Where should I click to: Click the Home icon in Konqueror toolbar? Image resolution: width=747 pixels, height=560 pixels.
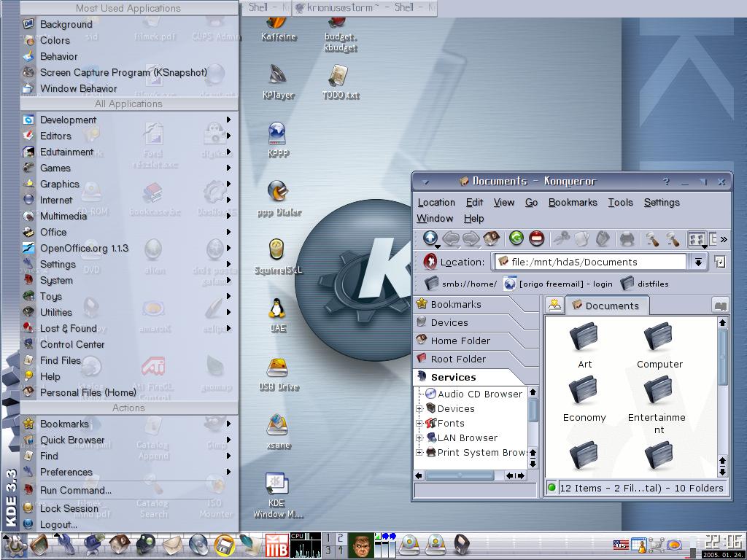491,238
